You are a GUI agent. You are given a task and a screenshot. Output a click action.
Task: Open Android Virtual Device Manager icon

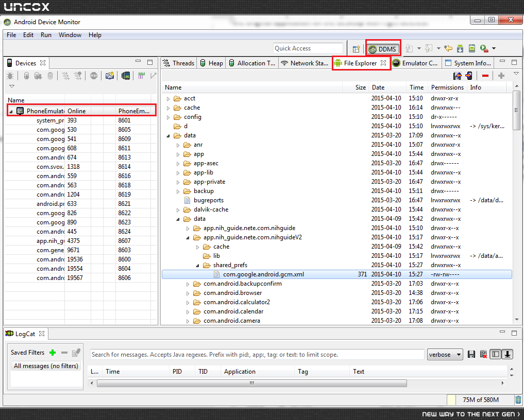click(x=472, y=49)
